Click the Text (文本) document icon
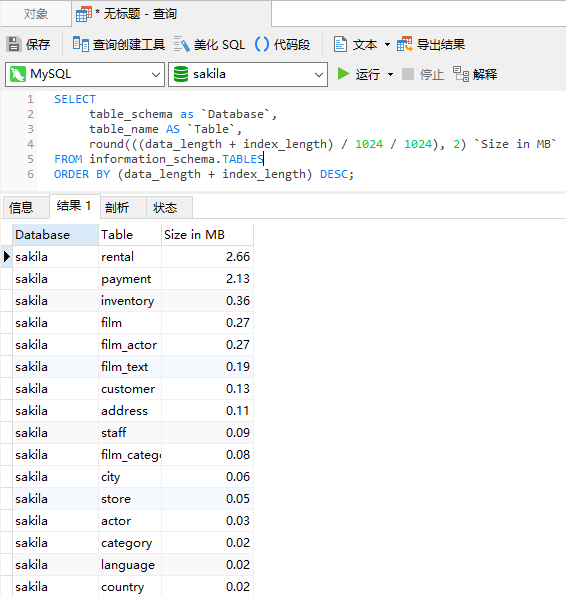The image size is (566, 596). coord(340,44)
